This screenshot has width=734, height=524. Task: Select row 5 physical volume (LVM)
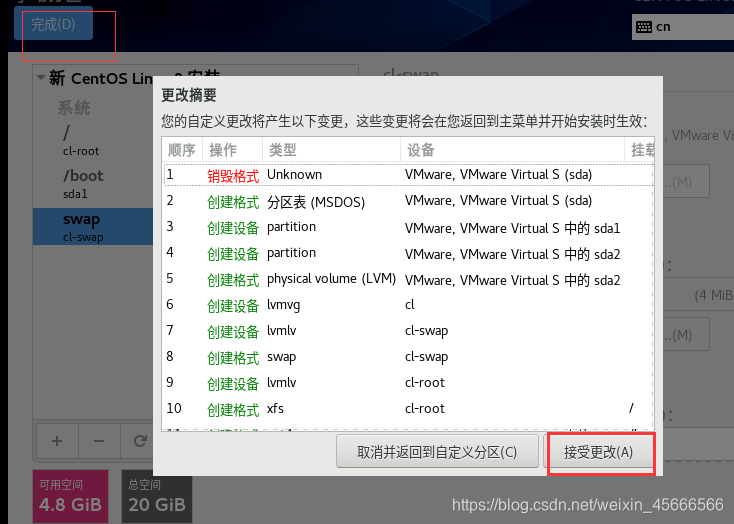(408, 280)
